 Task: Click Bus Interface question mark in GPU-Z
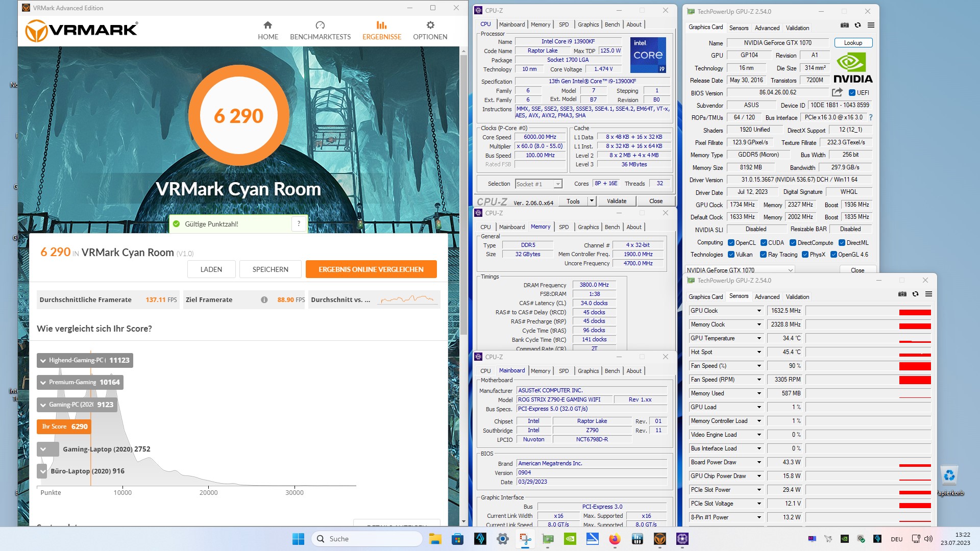[x=871, y=117]
